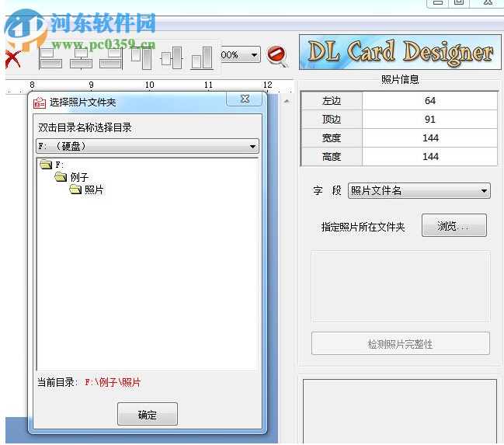This screenshot has height=445, width=504.
Task: Select the F: root folder in tree
Action: point(52,165)
